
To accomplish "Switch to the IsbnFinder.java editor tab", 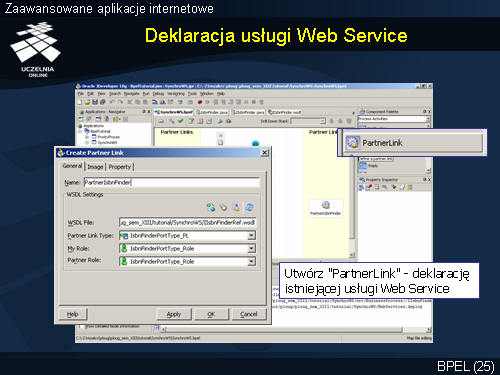I will (212, 112).
